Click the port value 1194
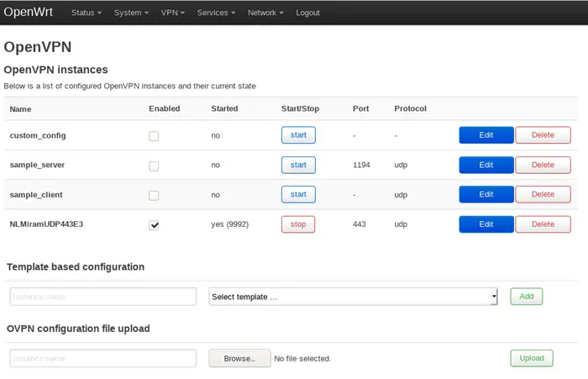588x379 pixels. click(x=361, y=165)
